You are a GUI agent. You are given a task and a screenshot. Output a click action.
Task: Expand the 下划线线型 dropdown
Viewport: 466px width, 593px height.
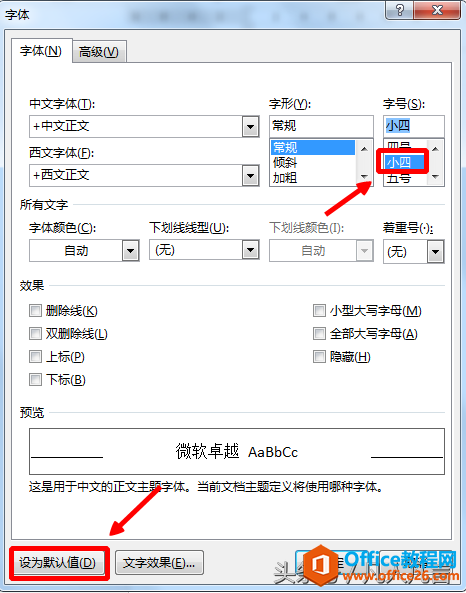click(x=250, y=250)
